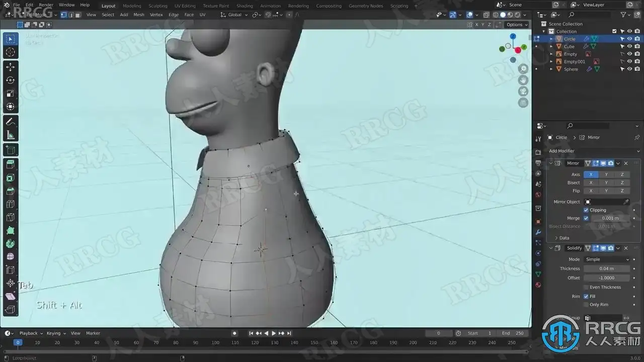The image size is (644, 362).
Task: Expand the Cube item in outliner
Action: point(551,46)
